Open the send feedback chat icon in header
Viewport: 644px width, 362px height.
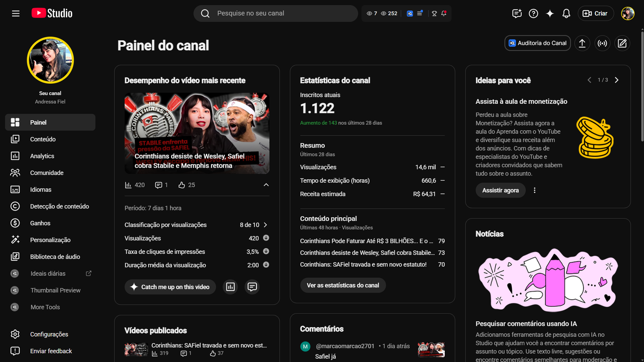(x=517, y=14)
